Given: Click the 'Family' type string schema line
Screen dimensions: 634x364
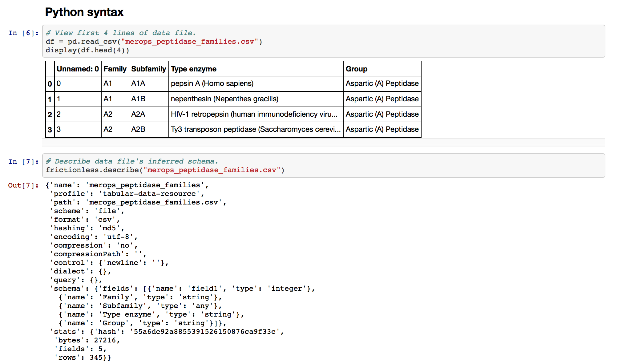Looking at the screenshot, I should tap(140, 297).
